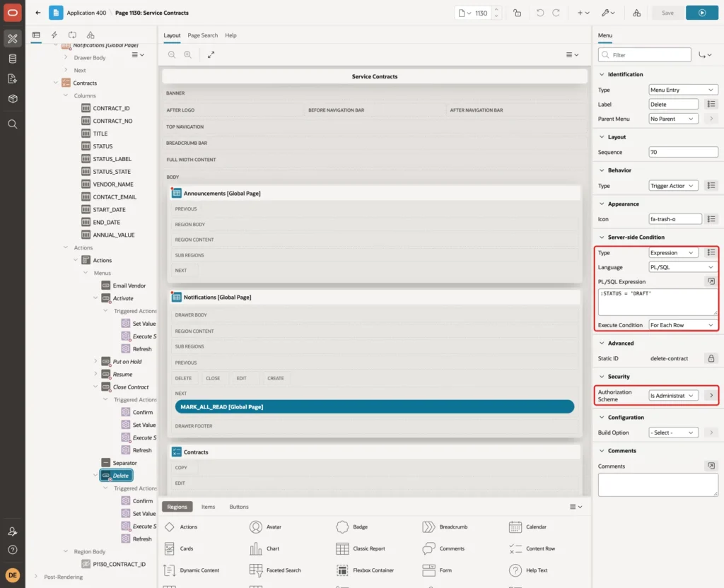Switch to Rendering tree tab icon

pos(36,35)
